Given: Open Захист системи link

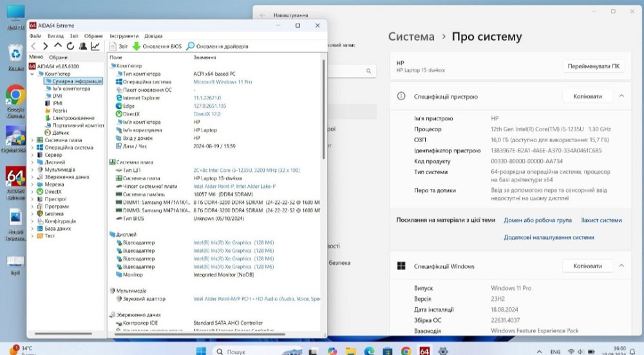Looking at the screenshot, I should [x=601, y=220].
